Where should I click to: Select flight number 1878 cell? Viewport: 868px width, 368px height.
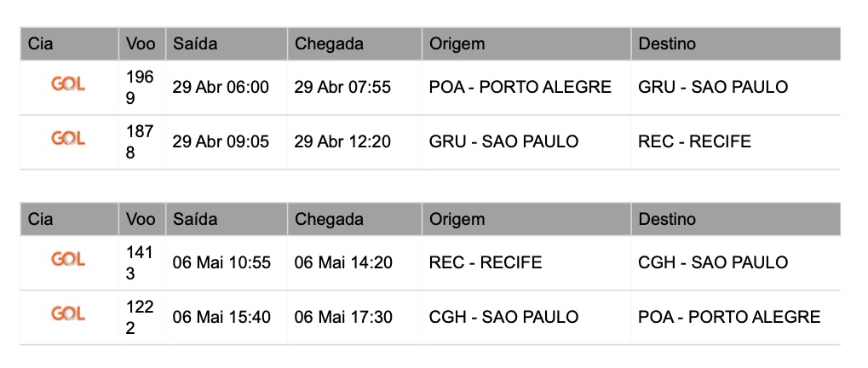click(141, 142)
